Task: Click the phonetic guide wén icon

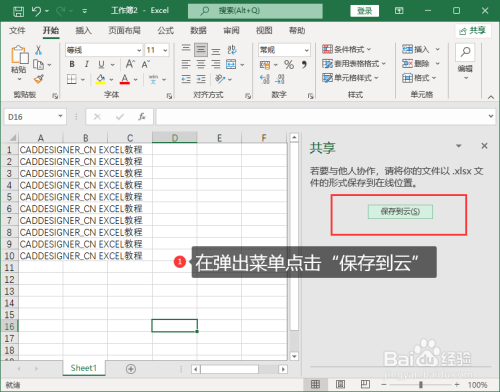Action: [153, 79]
